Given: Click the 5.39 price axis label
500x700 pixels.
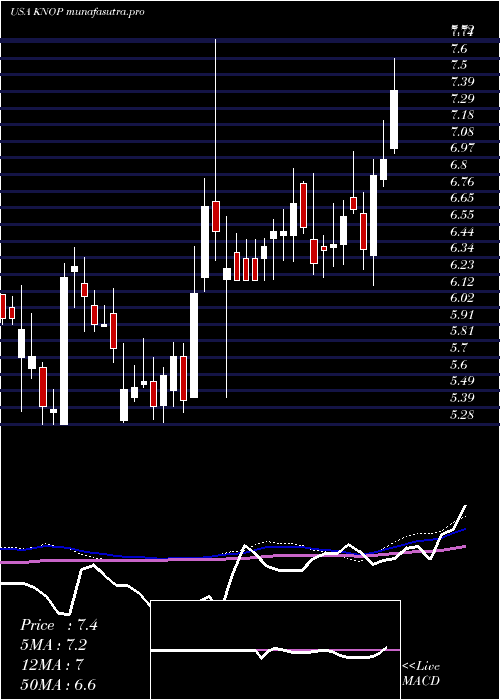Looking at the screenshot, I should [x=462, y=398].
